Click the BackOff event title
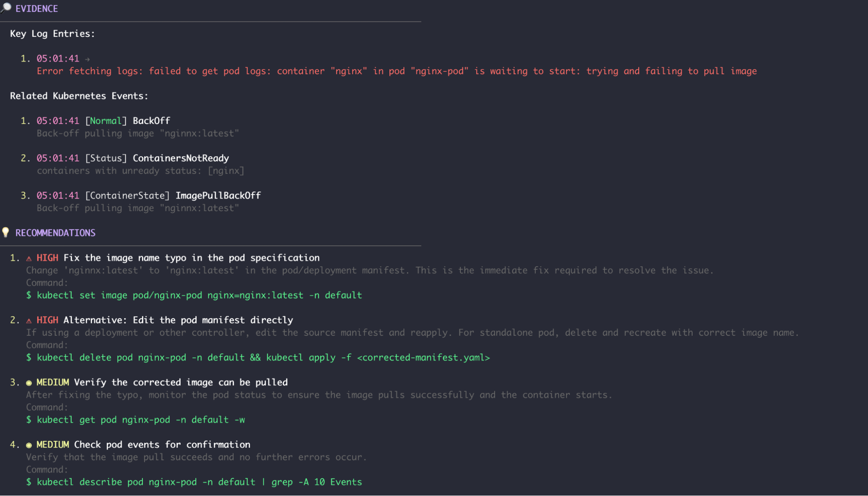The width and height of the screenshot is (868, 496). coord(151,121)
